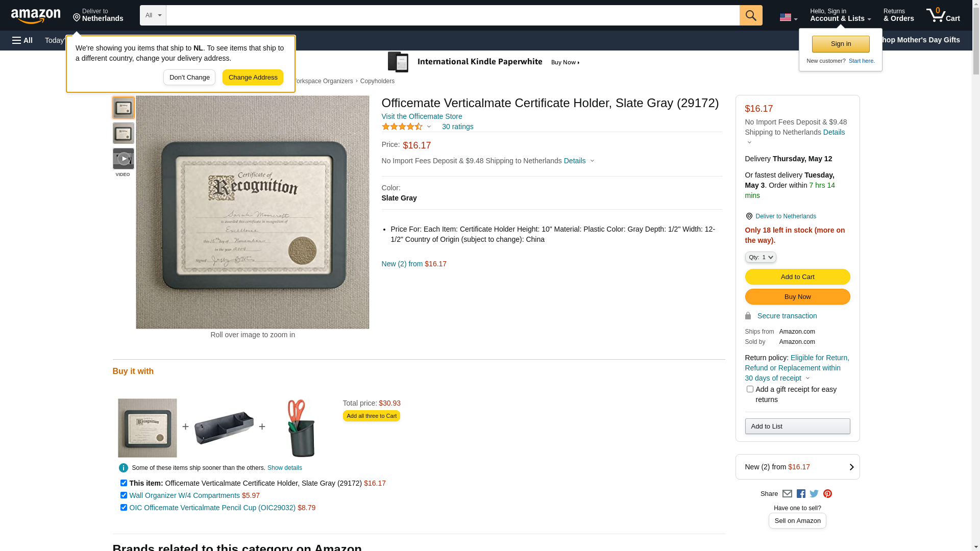Click the Copyholders breadcrumb link
The image size is (980, 551).
[377, 81]
